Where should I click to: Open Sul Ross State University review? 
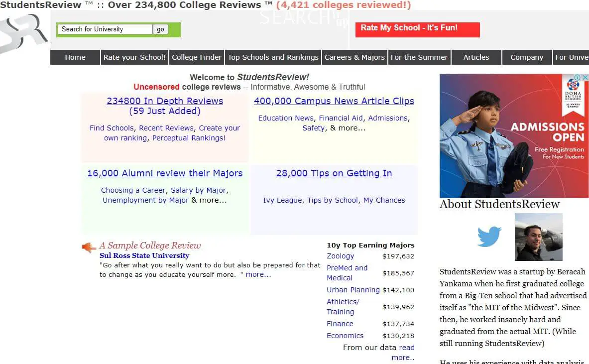(144, 255)
